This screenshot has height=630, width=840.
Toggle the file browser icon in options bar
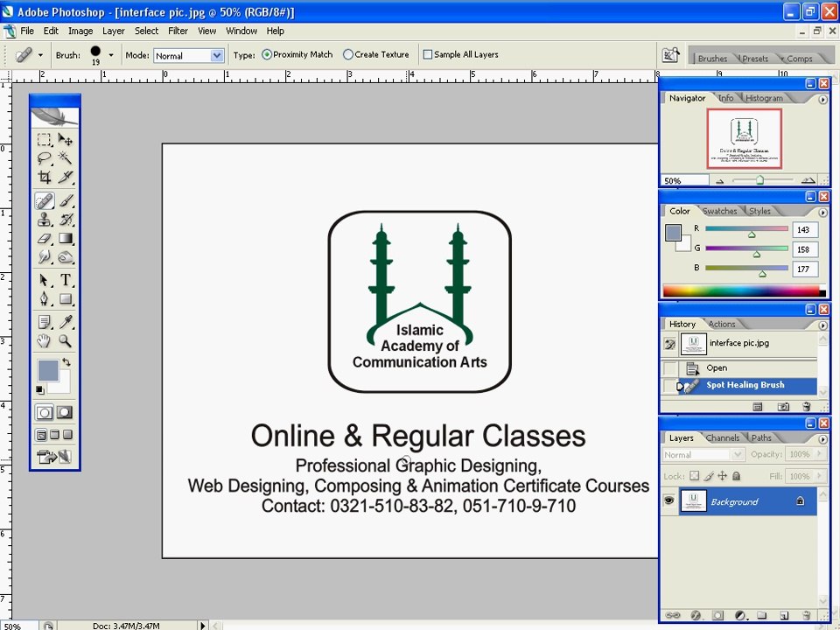tap(671, 54)
